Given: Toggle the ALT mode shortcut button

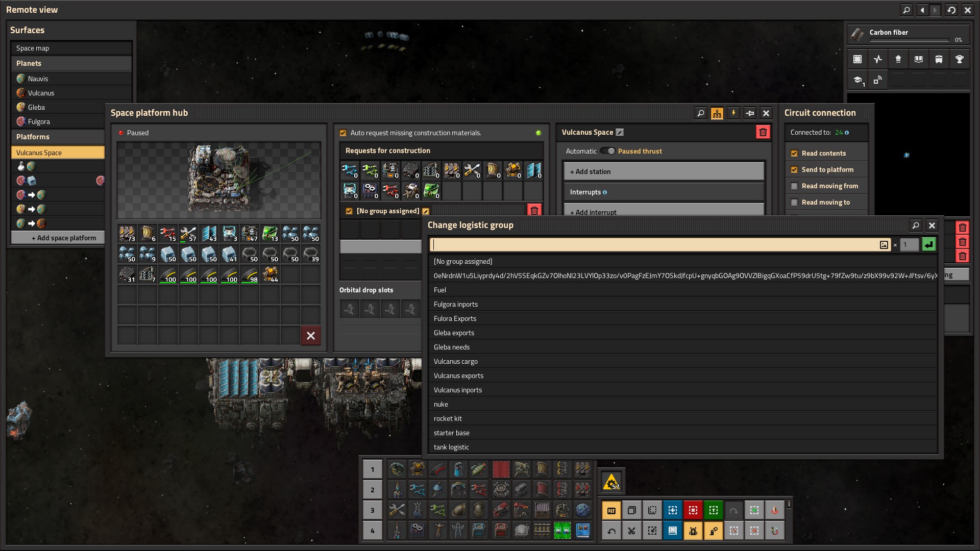Looking at the screenshot, I should point(611,510).
